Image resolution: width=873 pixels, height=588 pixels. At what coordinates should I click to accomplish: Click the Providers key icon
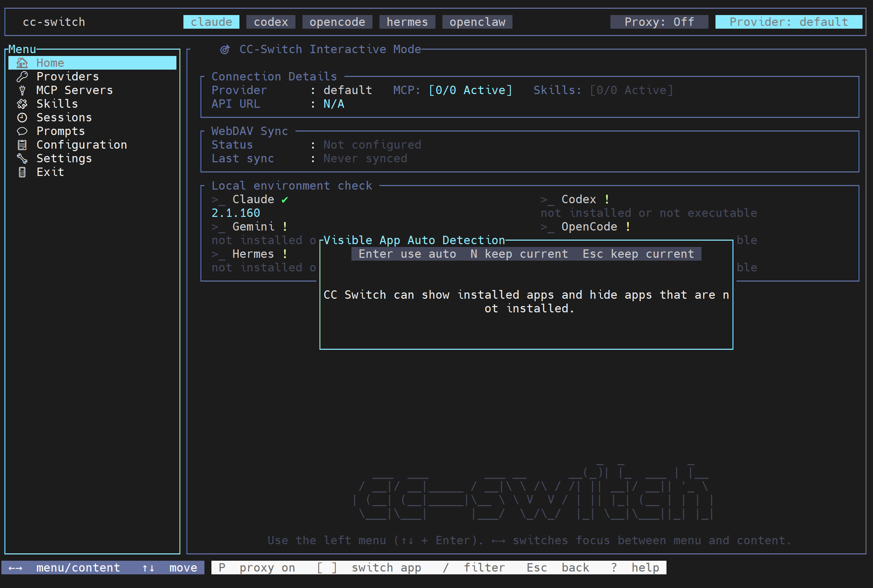coord(22,77)
